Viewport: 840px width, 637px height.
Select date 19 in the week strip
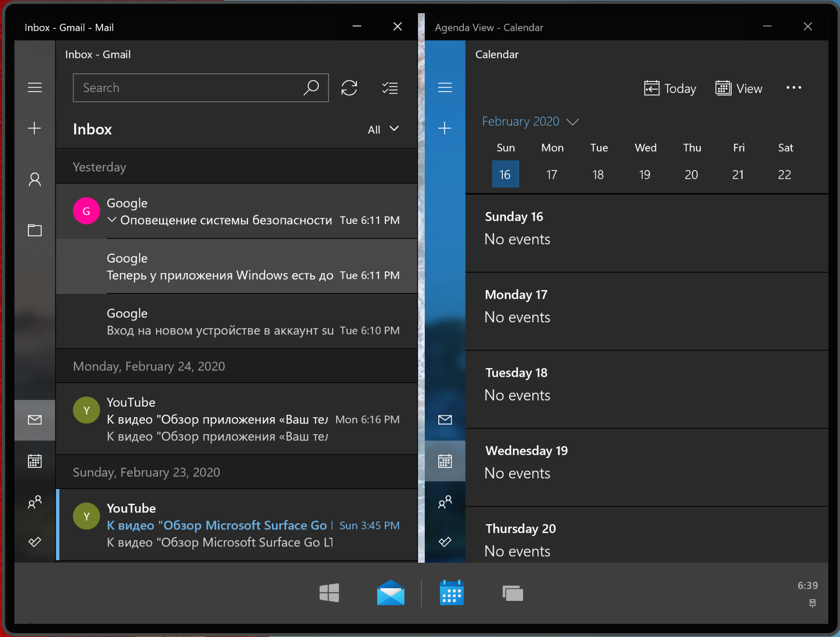644,174
